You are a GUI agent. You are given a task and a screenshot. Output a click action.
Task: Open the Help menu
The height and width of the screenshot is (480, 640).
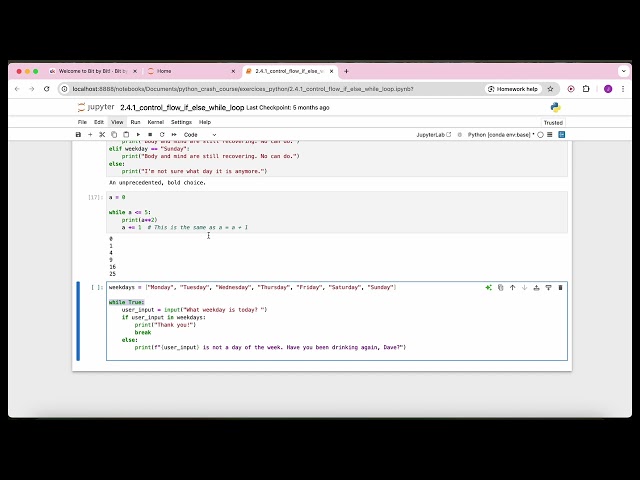point(205,122)
